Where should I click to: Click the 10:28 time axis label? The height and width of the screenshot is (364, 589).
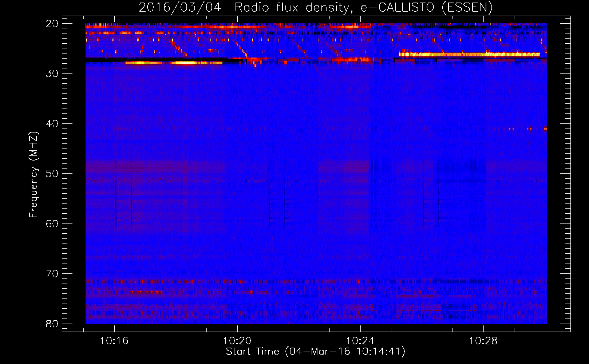(x=483, y=341)
